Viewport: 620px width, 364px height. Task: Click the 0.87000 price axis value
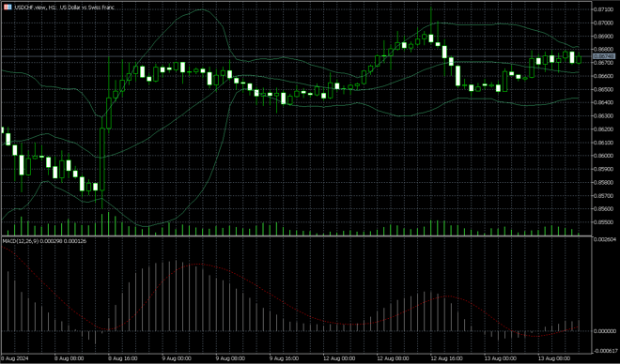604,23
